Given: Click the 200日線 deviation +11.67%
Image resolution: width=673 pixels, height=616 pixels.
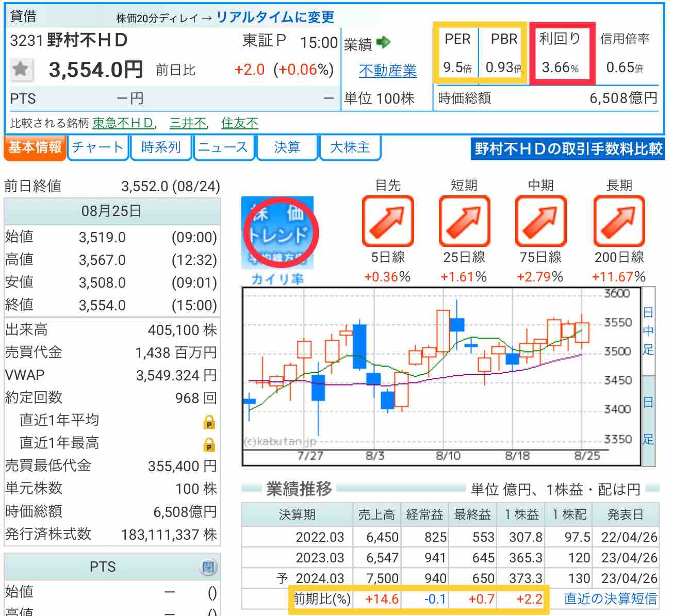Looking at the screenshot, I should (x=619, y=277).
